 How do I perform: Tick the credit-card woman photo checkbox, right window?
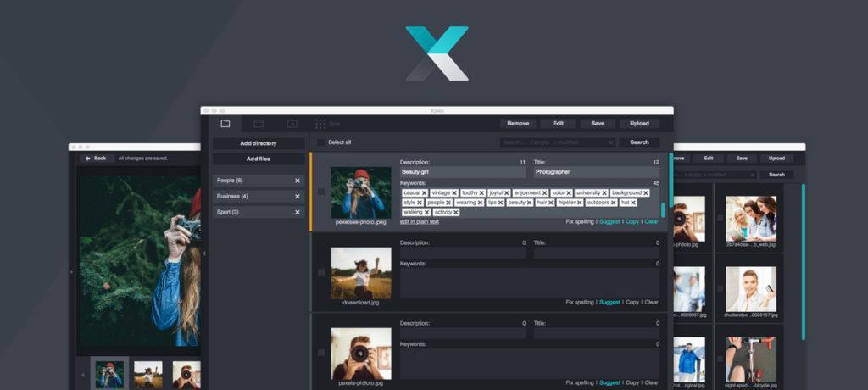721,288
